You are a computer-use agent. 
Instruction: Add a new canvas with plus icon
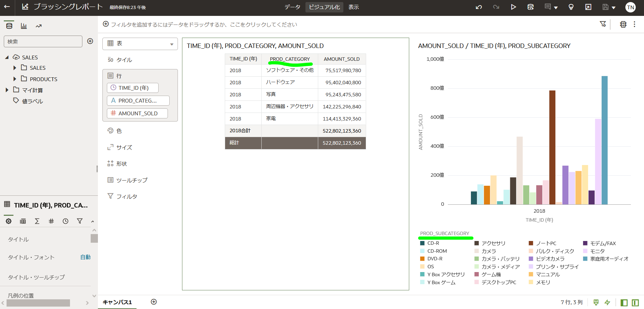click(x=154, y=302)
